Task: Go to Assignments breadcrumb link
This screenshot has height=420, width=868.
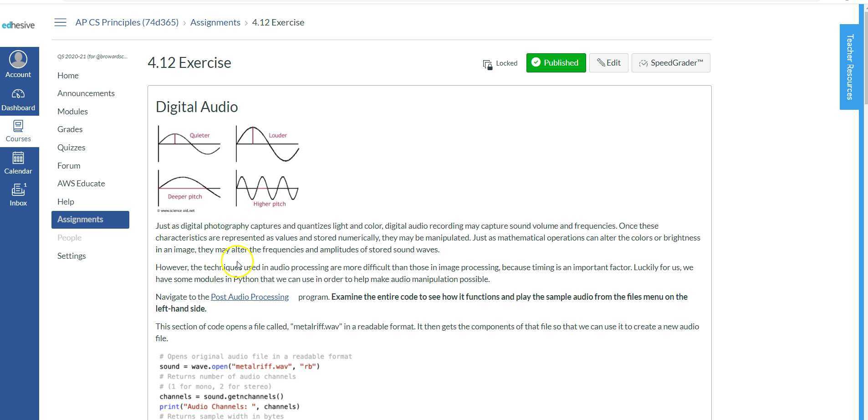Action: pos(215,22)
